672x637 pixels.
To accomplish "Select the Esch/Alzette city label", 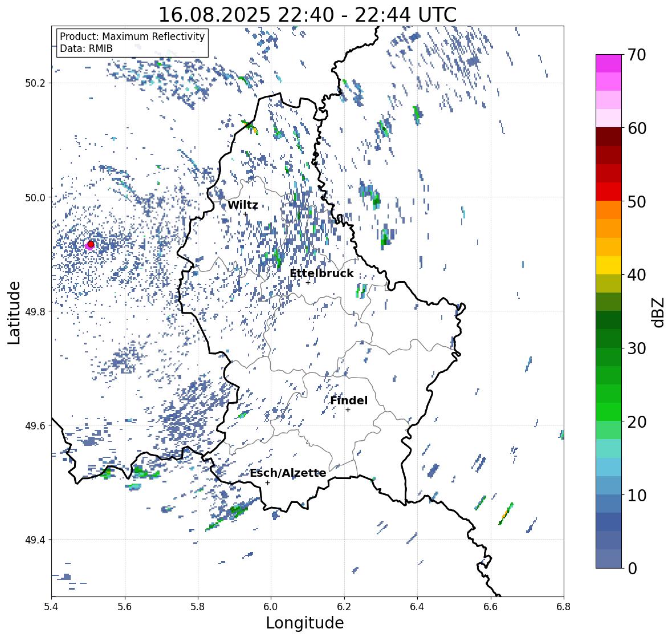I will pyautogui.click(x=288, y=473).
